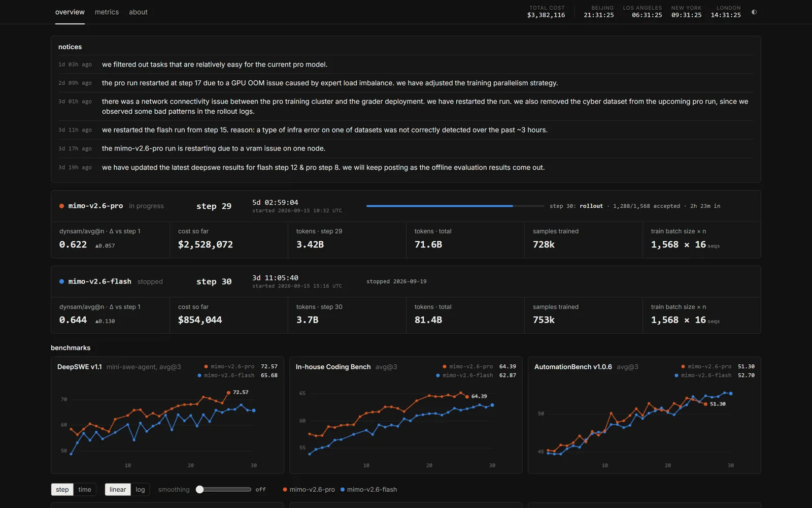Viewport: 812px width, 508px height.
Task: Click the step 30 rollout progress bar
Action: [x=455, y=206]
